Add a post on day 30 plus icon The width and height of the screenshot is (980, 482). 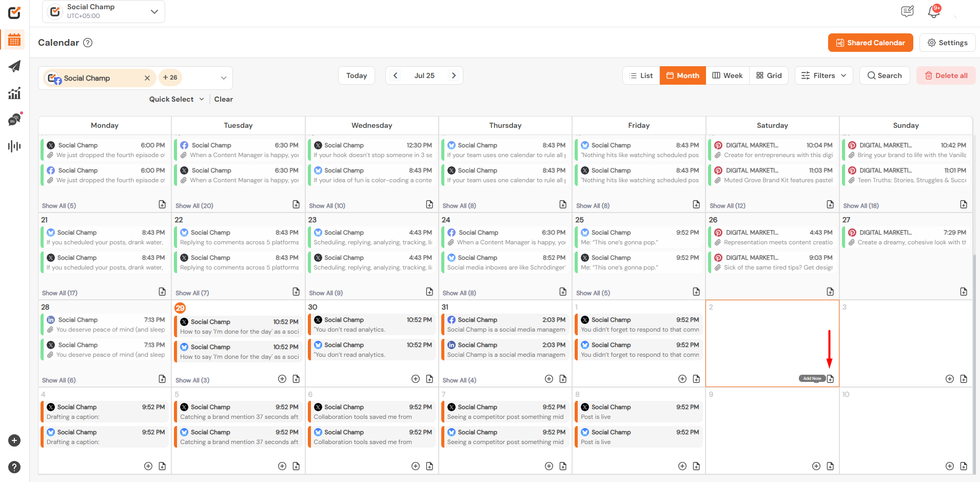click(416, 379)
